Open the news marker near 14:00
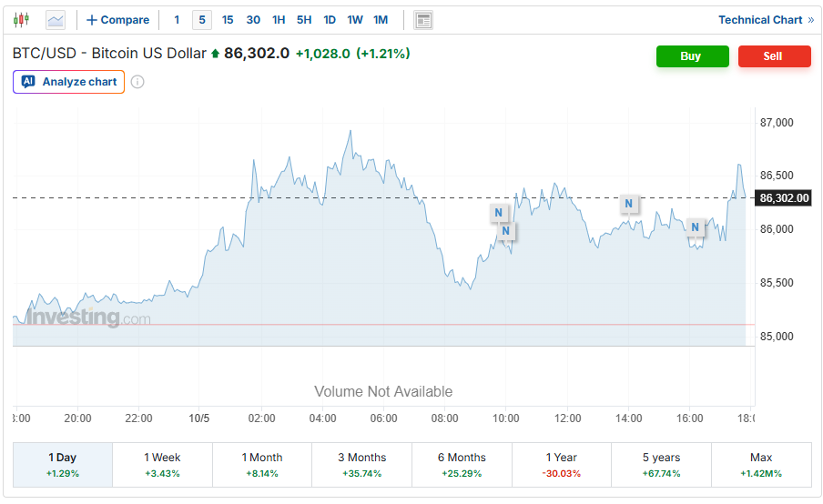The image size is (823, 504). pyautogui.click(x=629, y=204)
